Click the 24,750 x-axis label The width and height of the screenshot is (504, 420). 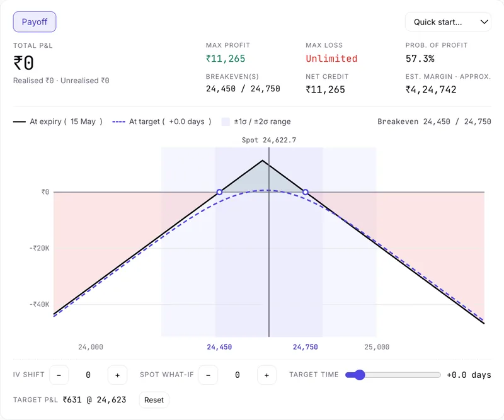306,347
